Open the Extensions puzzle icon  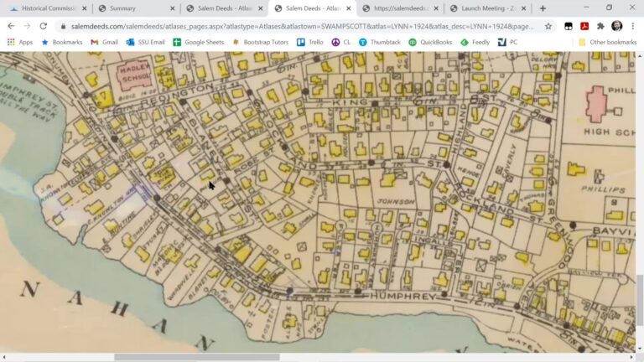click(x=600, y=26)
